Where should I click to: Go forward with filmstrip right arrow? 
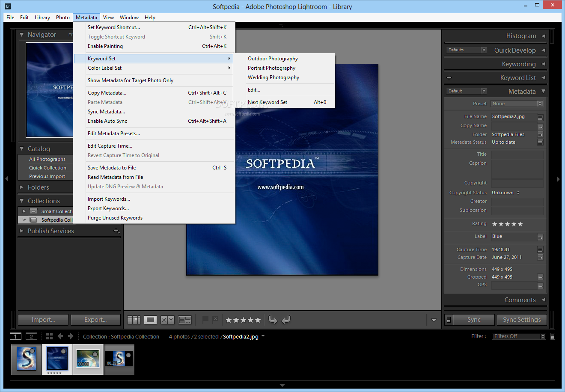point(71,336)
